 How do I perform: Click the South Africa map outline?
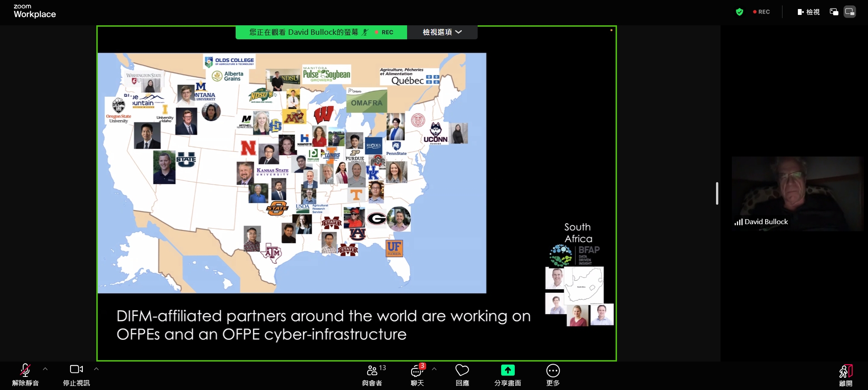point(584,285)
